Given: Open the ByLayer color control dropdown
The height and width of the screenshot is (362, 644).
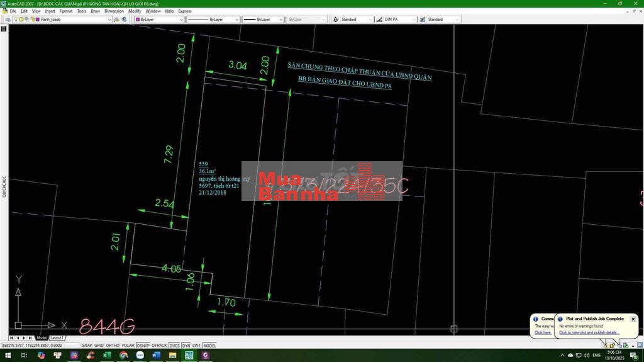Looking at the screenshot, I should pos(181,20).
